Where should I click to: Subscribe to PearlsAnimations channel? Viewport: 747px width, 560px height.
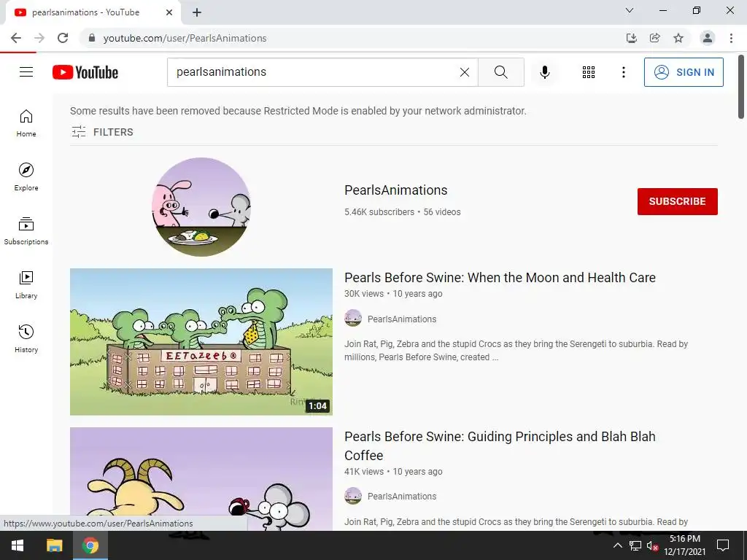(678, 201)
